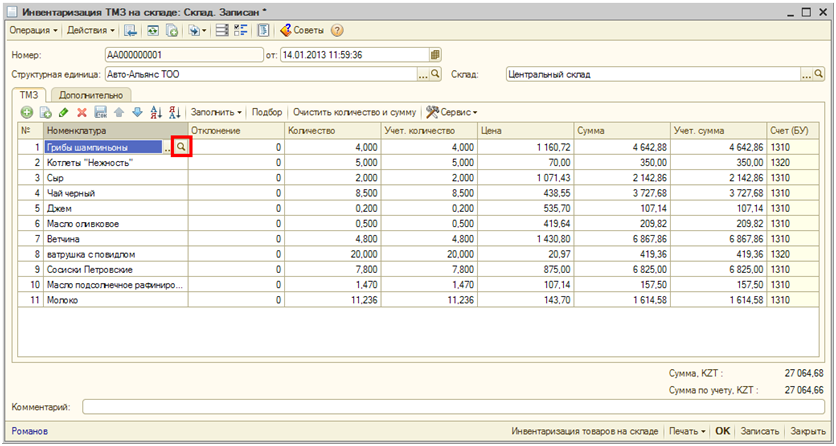Sort table ascending A-Z icon
This screenshot has height=446, width=836.
[x=156, y=112]
